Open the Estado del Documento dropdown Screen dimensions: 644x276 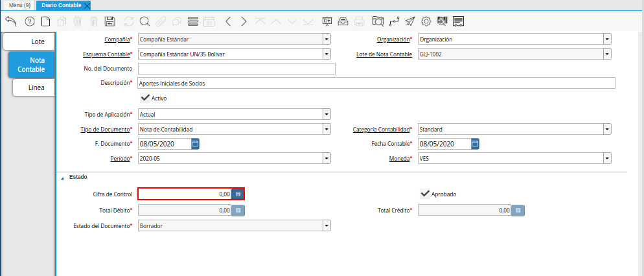pos(327,225)
